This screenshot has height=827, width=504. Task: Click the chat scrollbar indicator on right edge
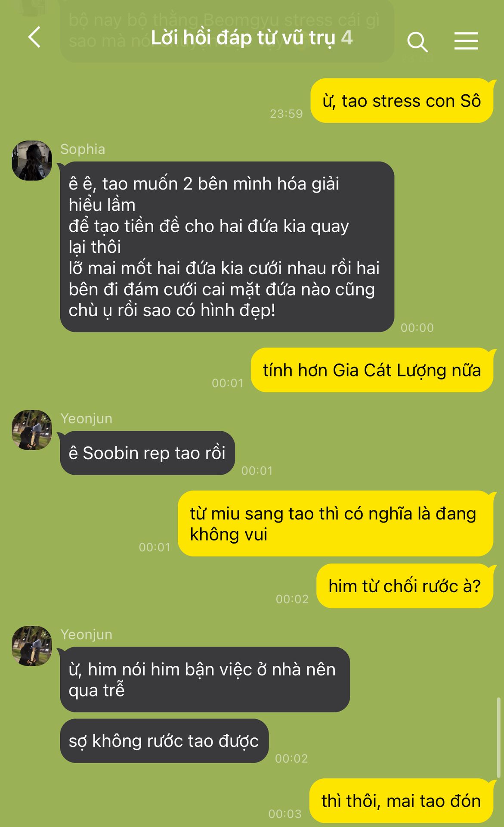(x=499, y=737)
